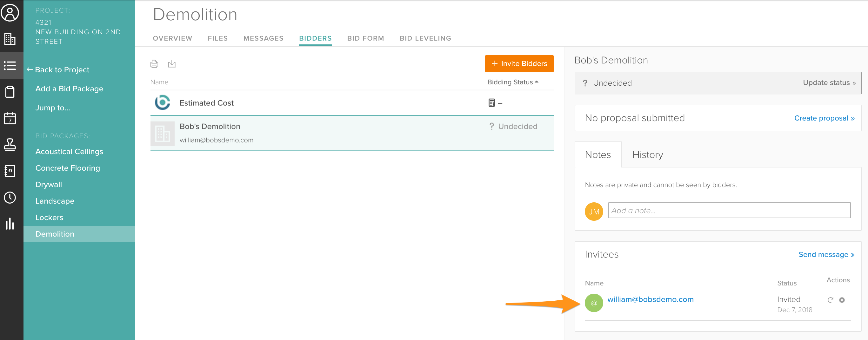The image size is (868, 340).
Task: Switch to the Bid Leveling tab
Action: coord(425,38)
